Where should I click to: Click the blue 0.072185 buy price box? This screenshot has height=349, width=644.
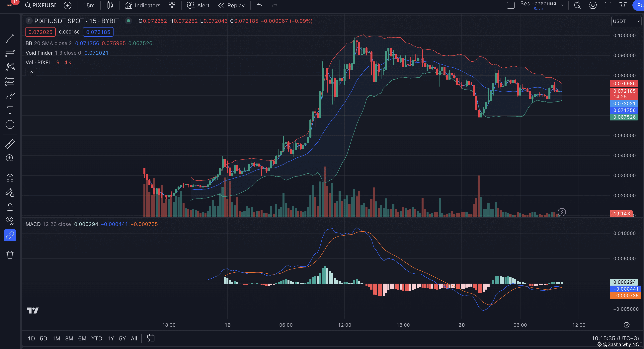coord(98,32)
